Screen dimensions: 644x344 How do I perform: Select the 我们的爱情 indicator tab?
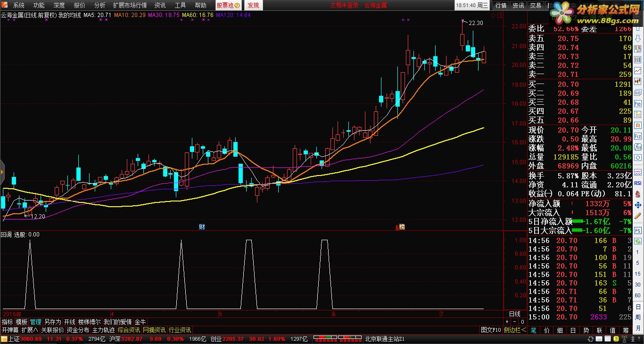tap(117, 322)
